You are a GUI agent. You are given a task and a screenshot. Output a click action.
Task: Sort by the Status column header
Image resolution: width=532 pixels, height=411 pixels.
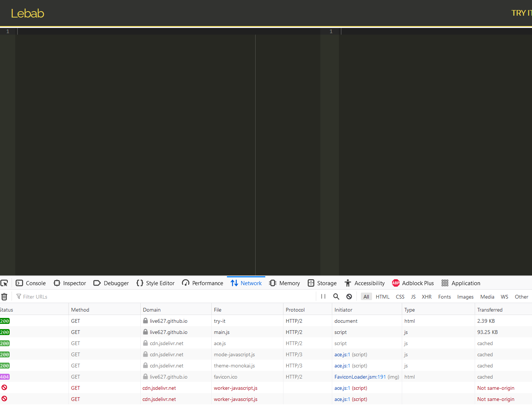(x=34, y=310)
